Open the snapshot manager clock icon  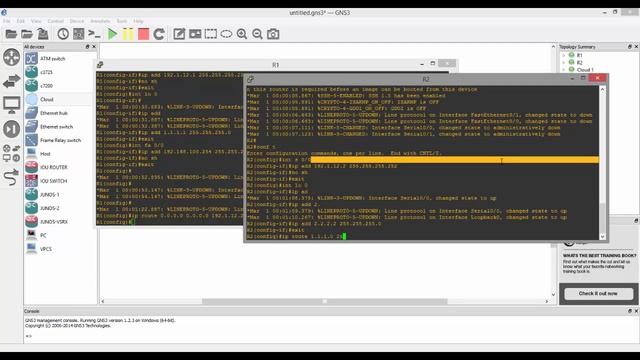63,34
